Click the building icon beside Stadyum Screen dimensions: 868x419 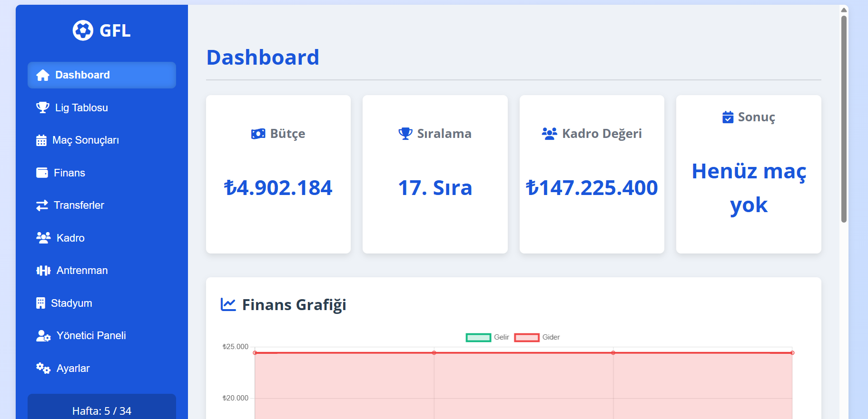coord(40,303)
